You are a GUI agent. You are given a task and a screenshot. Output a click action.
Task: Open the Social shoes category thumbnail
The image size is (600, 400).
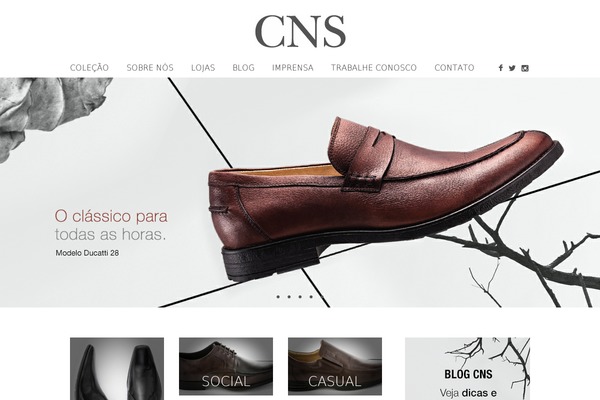[x=226, y=366]
